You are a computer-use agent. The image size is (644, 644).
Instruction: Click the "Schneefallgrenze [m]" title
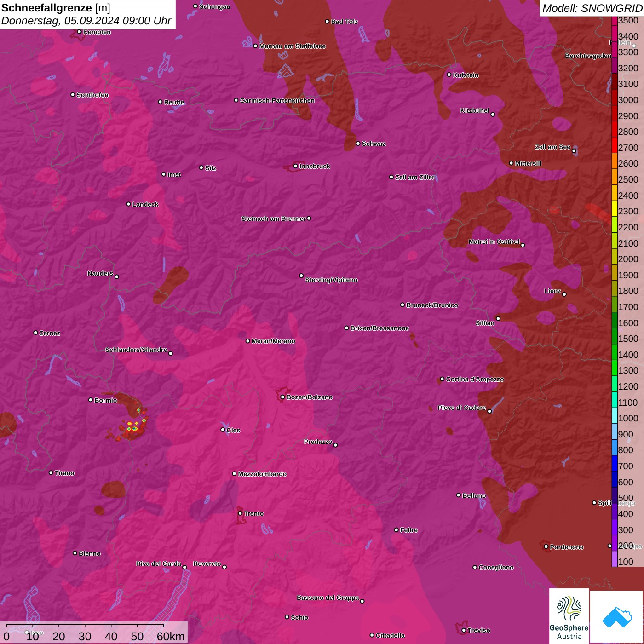[x=56, y=8]
